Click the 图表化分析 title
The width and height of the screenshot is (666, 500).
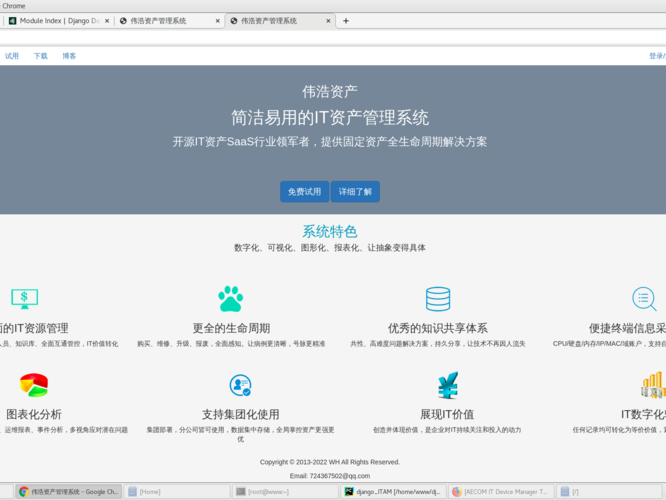[34, 414]
